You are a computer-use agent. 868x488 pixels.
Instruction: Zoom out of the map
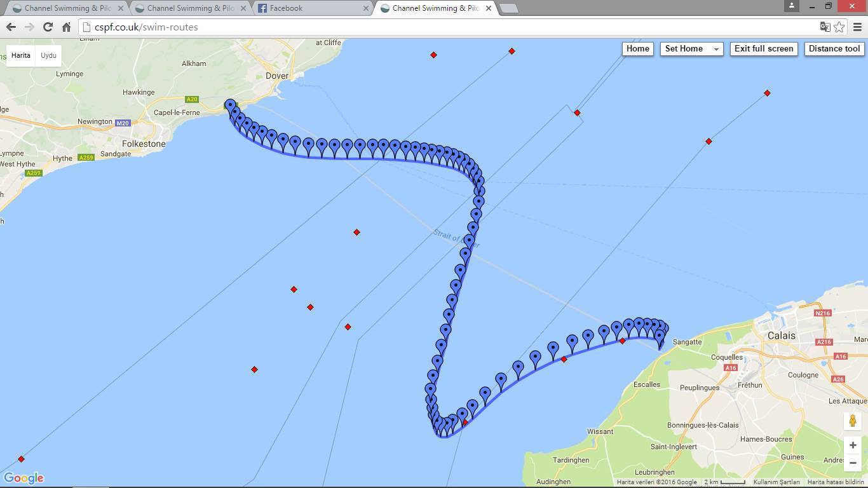pos(853,463)
